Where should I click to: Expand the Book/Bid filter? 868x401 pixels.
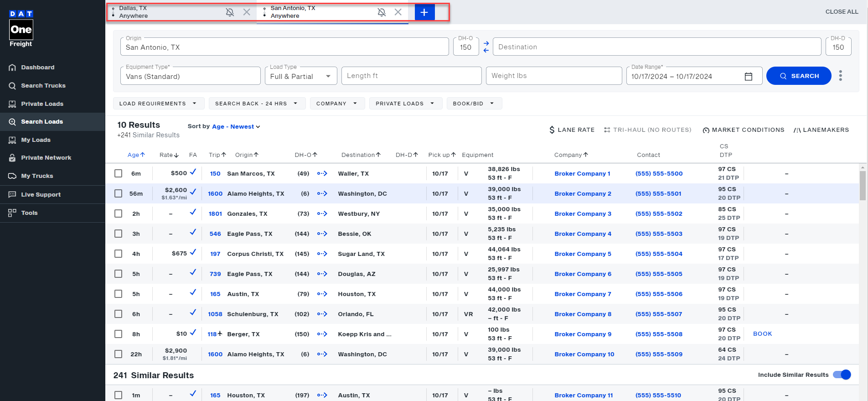[x=474, y=104]
